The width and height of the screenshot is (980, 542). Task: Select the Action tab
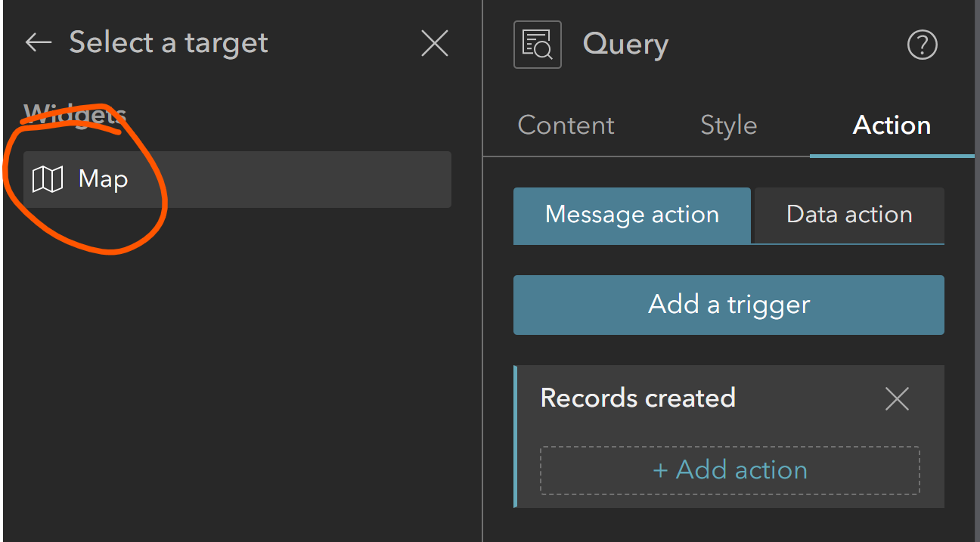[x=892, y=125]
